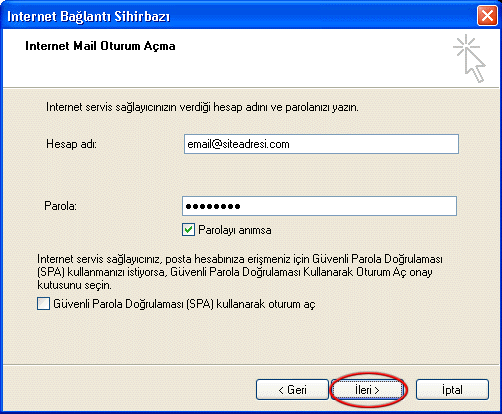Click the 'Hesap adı:' label
502x414 pixels.
click(x=71, y=144)
